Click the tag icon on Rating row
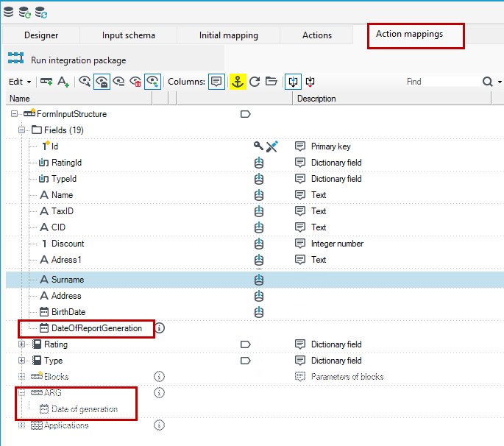This screenshot has height=446, width=504. tap(246, 344)
